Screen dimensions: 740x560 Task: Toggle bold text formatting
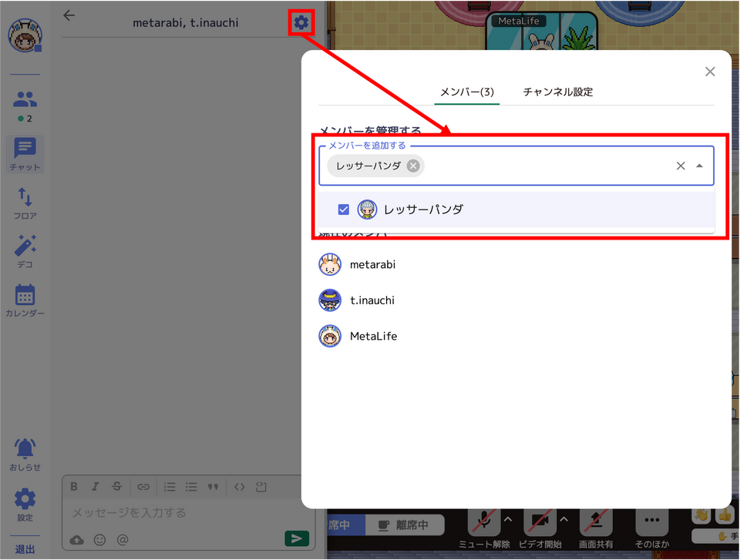click(74, 486)
